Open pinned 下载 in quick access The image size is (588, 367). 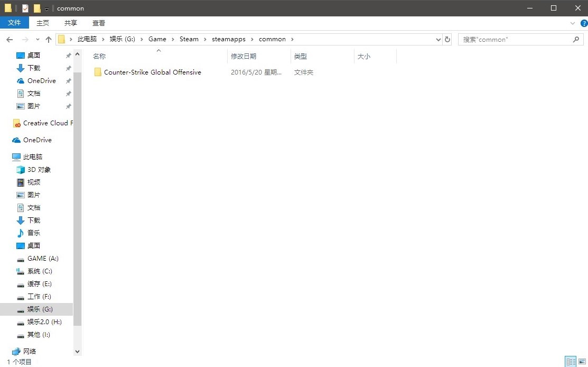(x=34, y=68)
